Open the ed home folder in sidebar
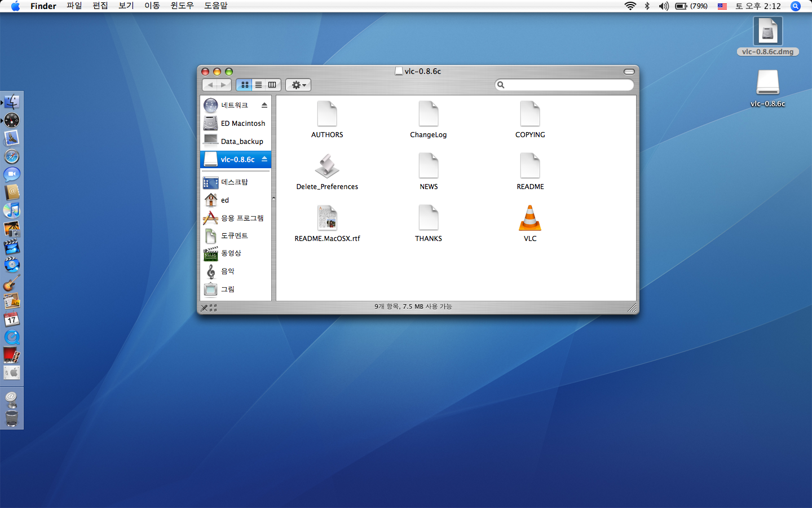The image size is (812, 508). click(x=236, y=200)
